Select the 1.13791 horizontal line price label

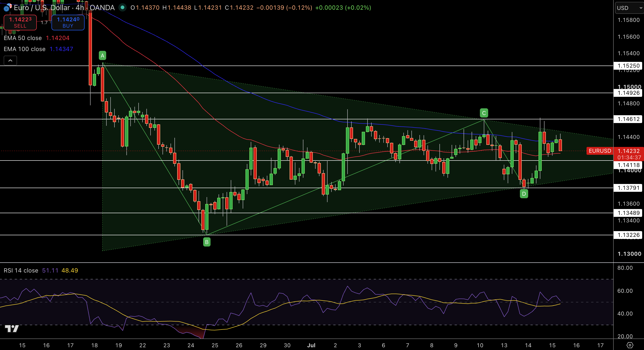tap(628, 188)
